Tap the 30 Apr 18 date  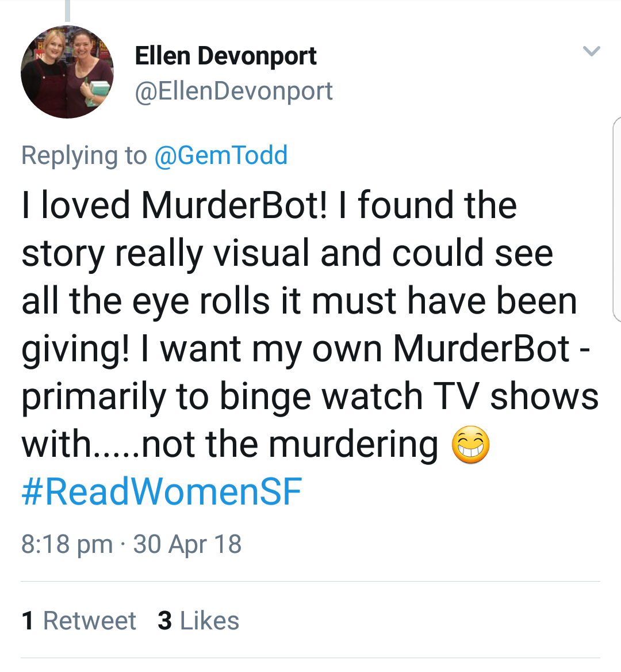(x=187, y=544)
